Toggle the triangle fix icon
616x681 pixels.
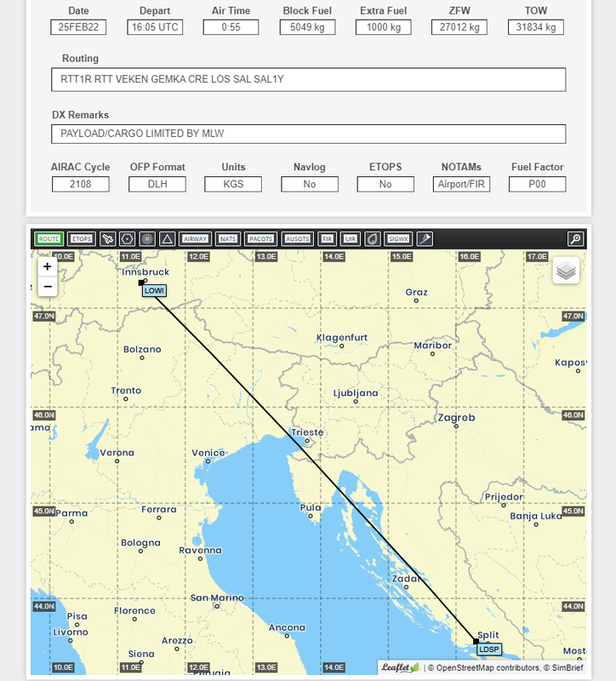point(167,239)
